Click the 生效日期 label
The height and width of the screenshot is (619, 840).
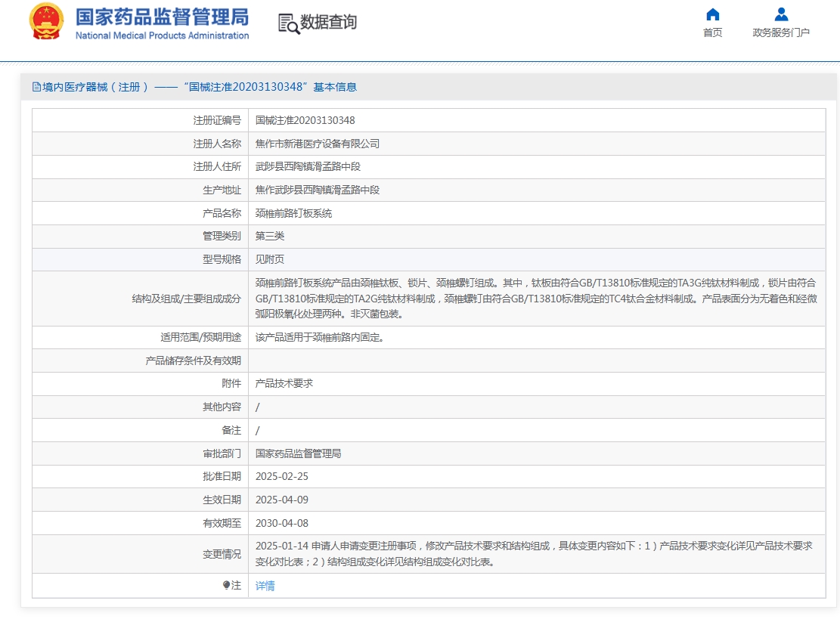click(222, 500)
